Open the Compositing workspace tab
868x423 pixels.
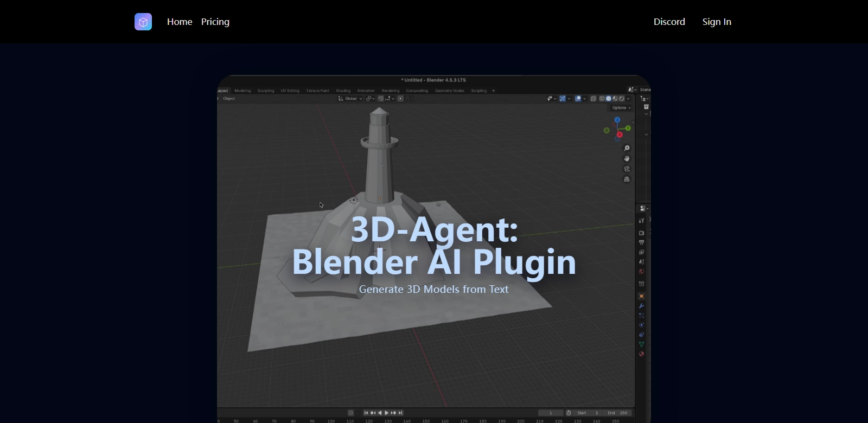pos(417,91)
